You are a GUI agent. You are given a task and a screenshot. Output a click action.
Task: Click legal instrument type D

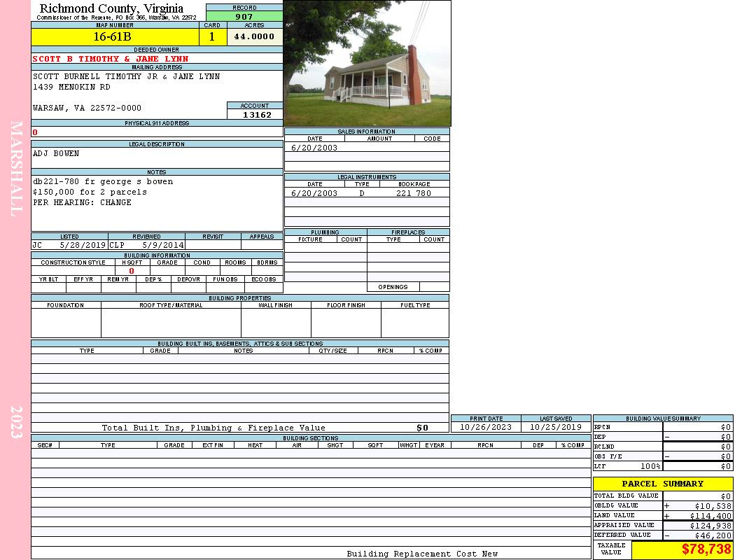click(362, 193)
